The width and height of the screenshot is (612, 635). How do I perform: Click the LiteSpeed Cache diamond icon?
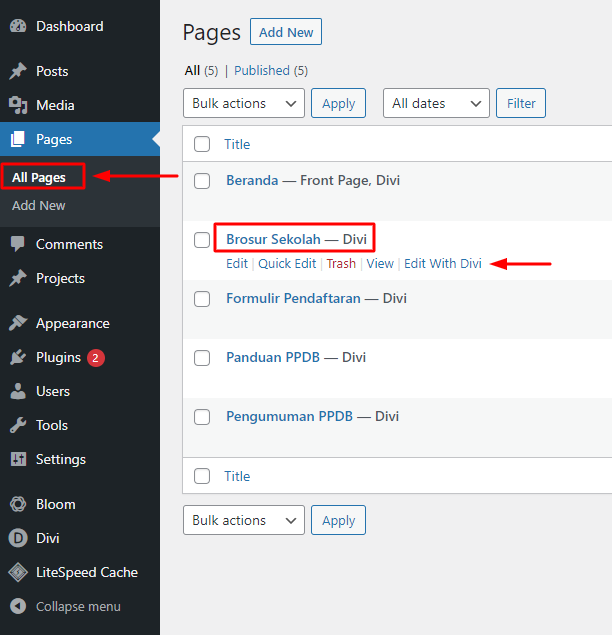[x=18, y=572]
